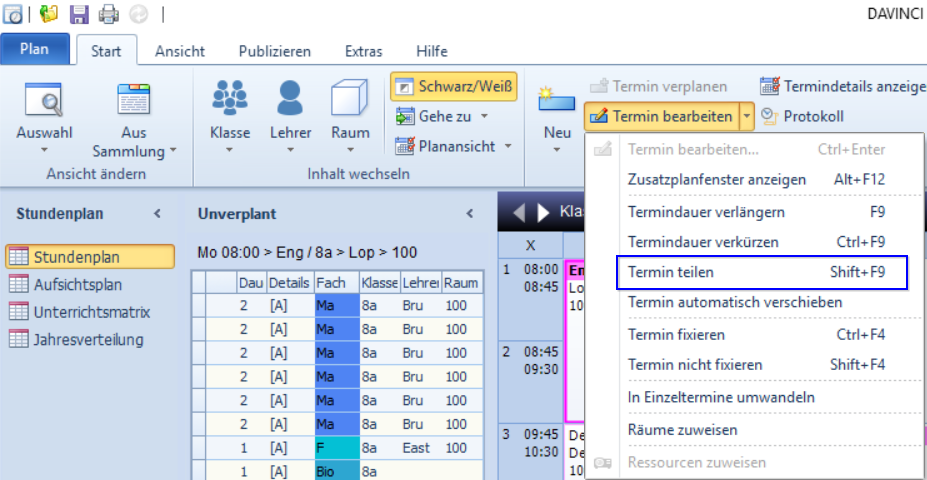
Task: Choose Termin nicht fixieren menu entry
Action: (755, 365)
